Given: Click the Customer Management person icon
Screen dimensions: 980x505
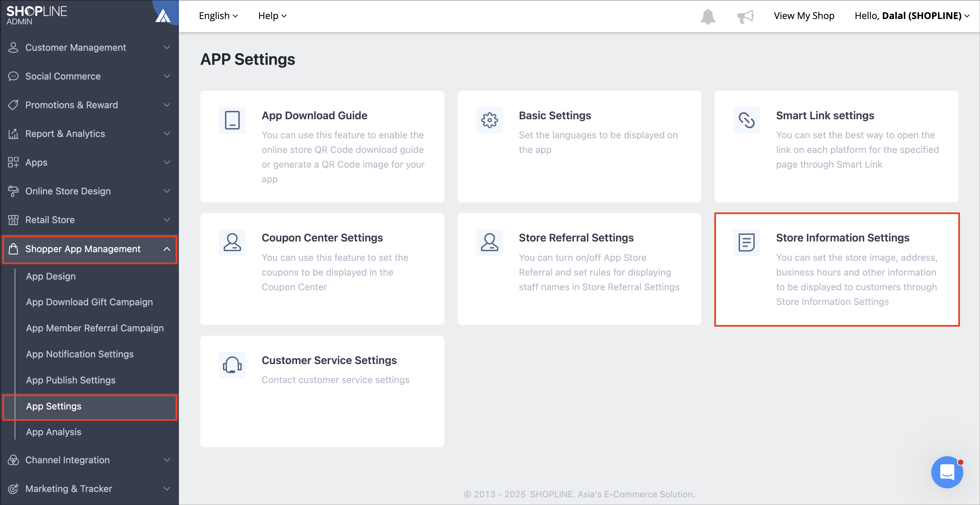Looking at the screenshot, I should (13, 47).
